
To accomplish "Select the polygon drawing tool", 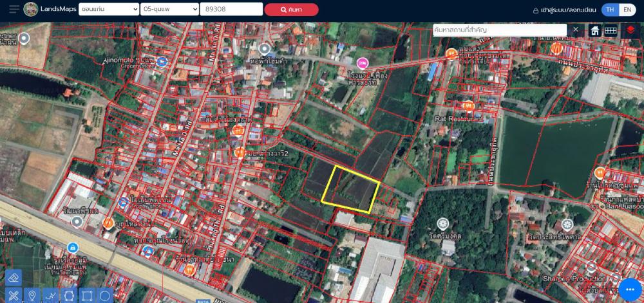I will (68, 295).
